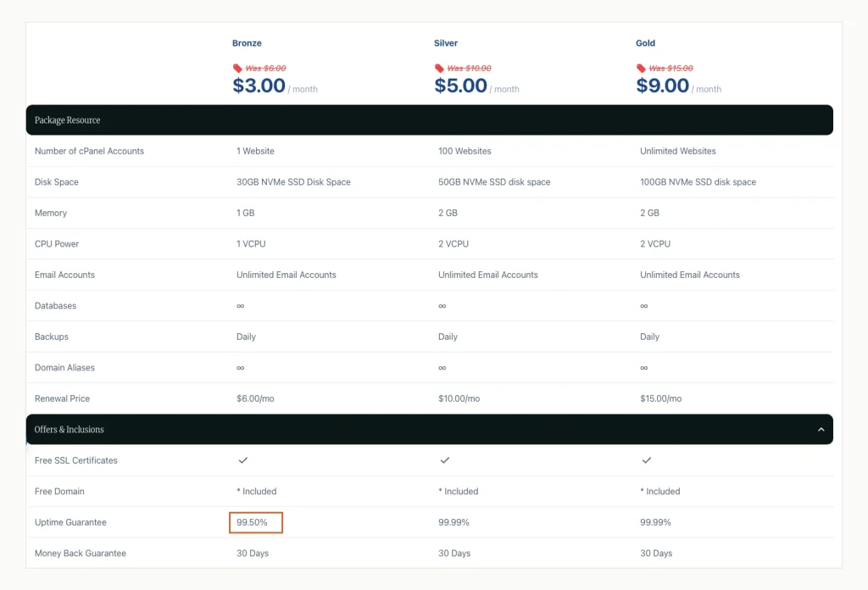Click the red price tag icon for Bronze

pos(237,68)
